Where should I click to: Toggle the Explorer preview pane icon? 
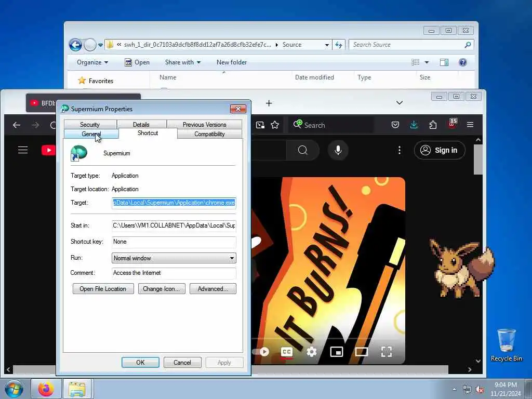click(x=444, y=62)
